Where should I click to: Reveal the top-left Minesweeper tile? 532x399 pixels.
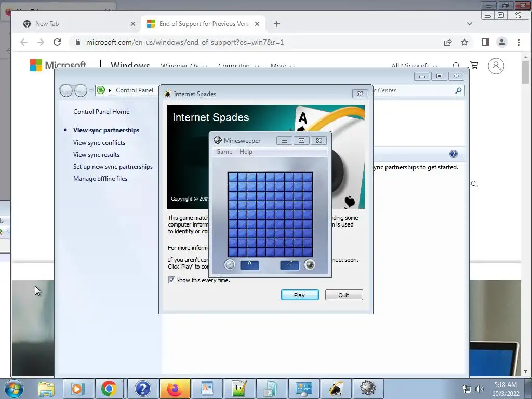232,177
